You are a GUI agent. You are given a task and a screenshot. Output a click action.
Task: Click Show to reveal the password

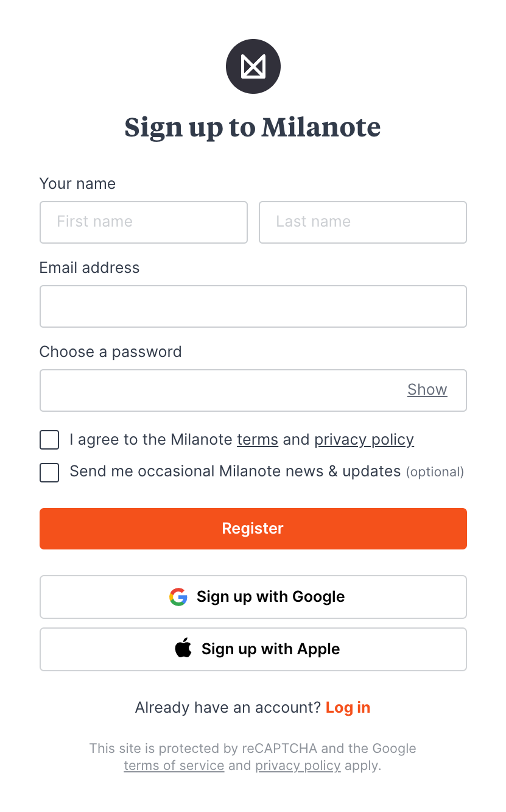[427, 389]
